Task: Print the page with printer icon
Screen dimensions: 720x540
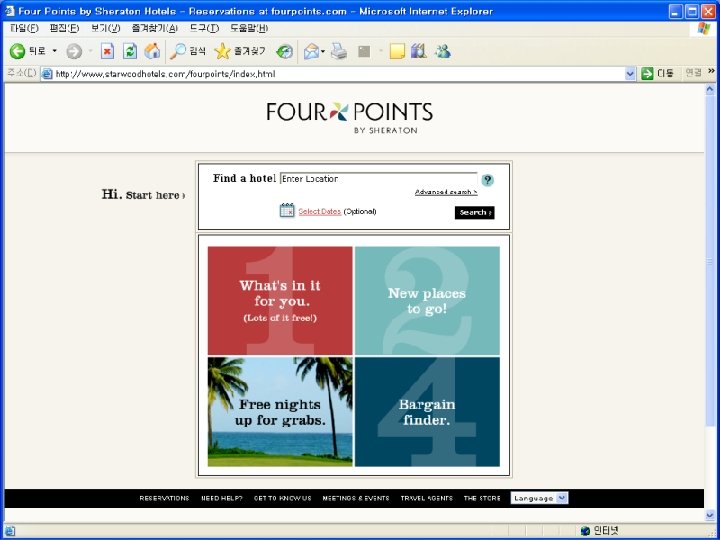Action: click(x=339, y=51)
